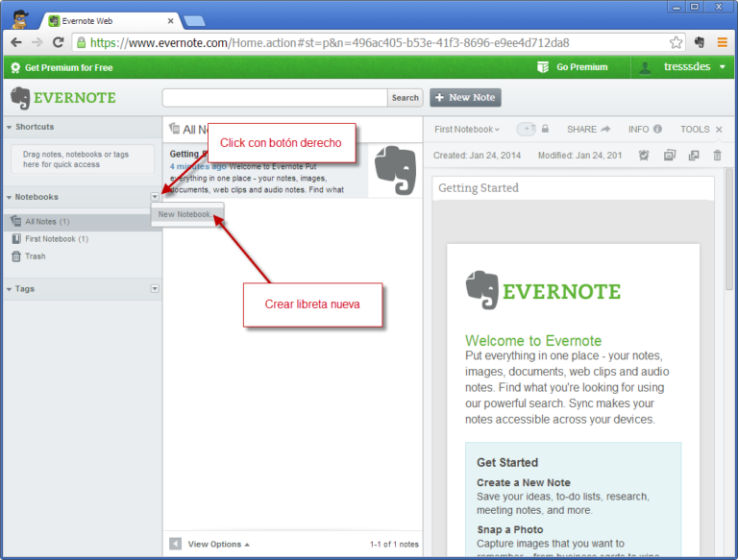
Task: Click the INFO circle icon
Action: [657, 129]
